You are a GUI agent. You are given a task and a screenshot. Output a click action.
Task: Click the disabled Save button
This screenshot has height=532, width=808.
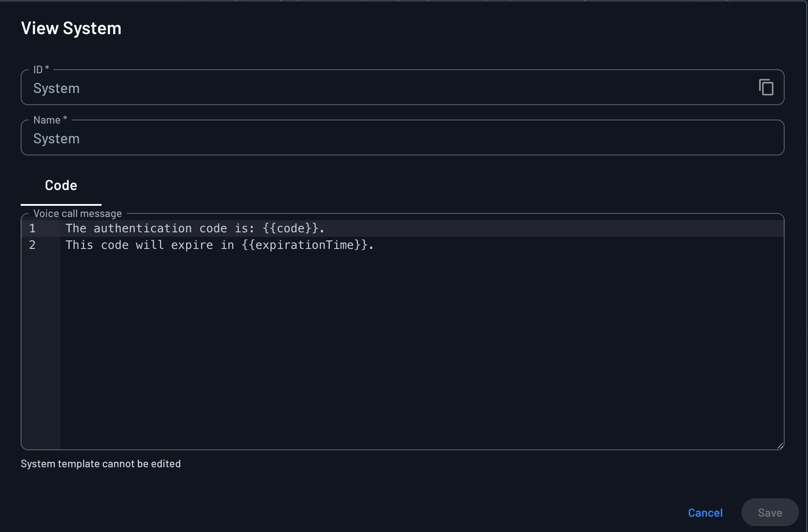(x=770, y=513)
